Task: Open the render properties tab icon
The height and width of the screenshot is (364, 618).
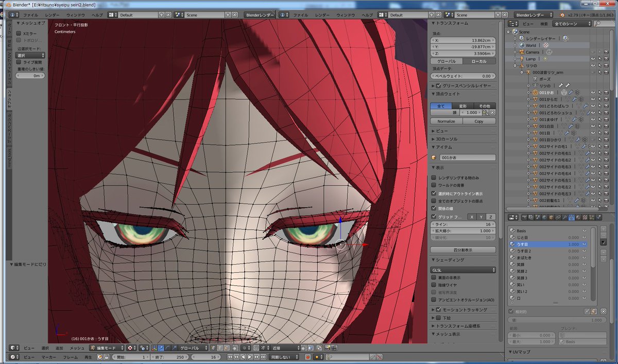Action: [x=524, y=217]
